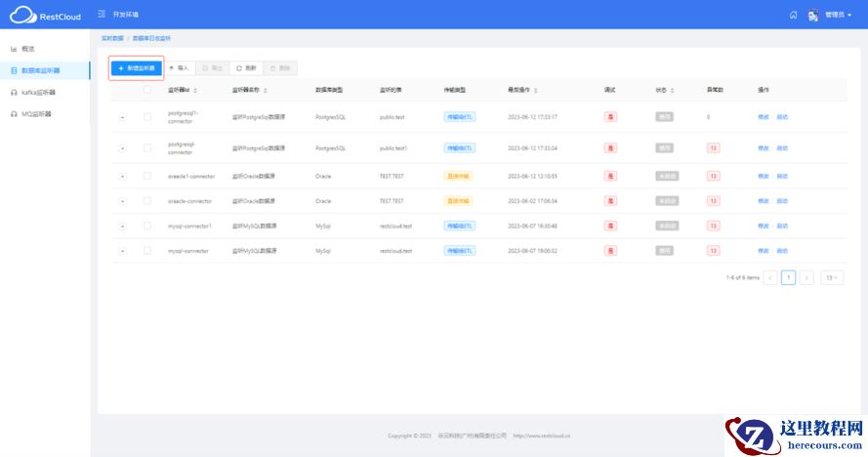
Task: Expand the postgresql-connector row details
Action: coord(122,148)
